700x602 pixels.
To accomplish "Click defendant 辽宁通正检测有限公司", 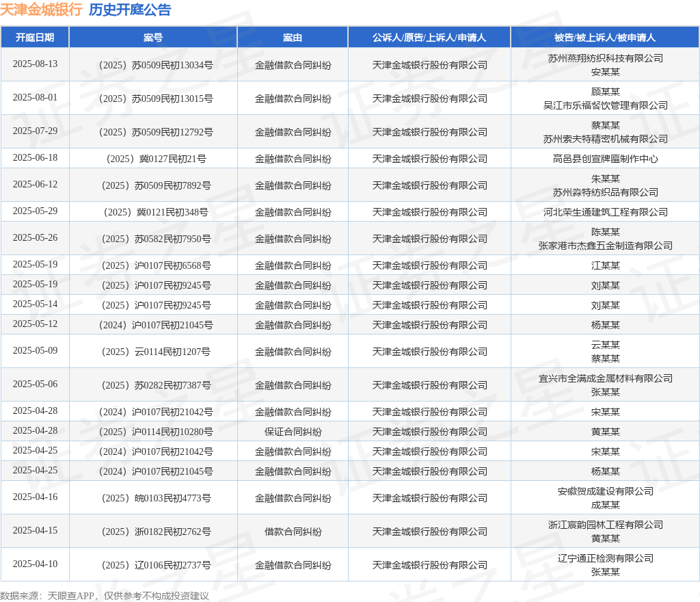I will pyautogui.click(x=605, y=558).
